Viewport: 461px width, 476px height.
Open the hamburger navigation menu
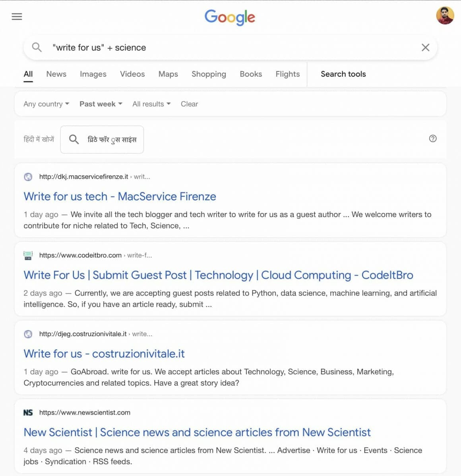point(17,16)
